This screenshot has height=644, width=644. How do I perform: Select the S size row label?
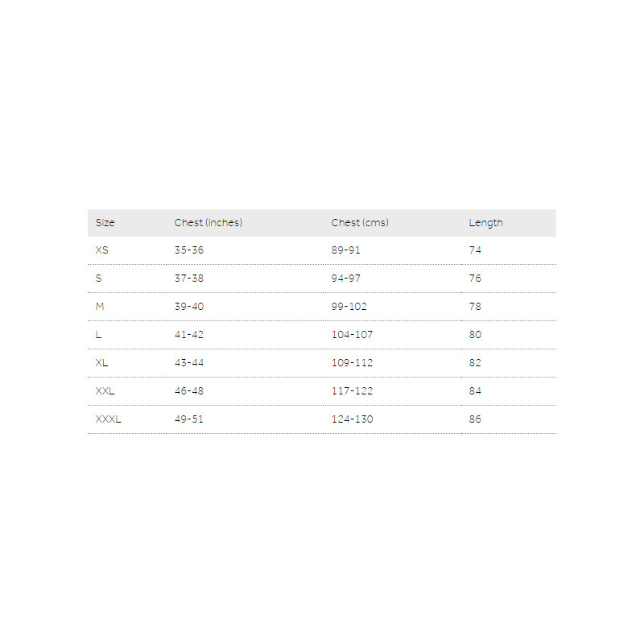[99, 279]
